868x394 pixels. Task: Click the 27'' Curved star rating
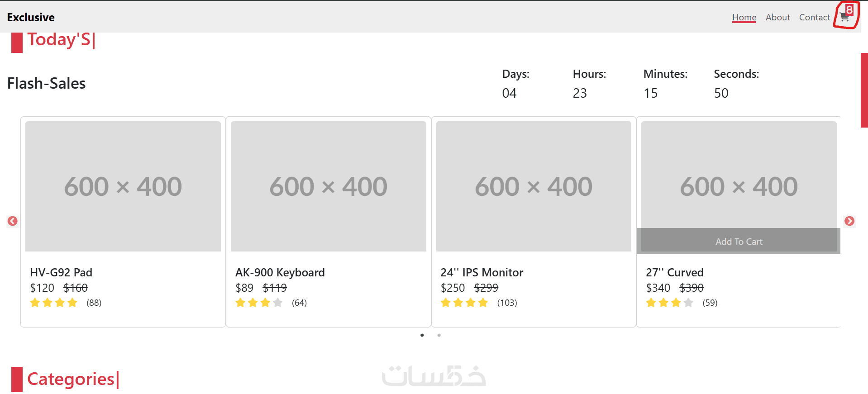point(669,303)
